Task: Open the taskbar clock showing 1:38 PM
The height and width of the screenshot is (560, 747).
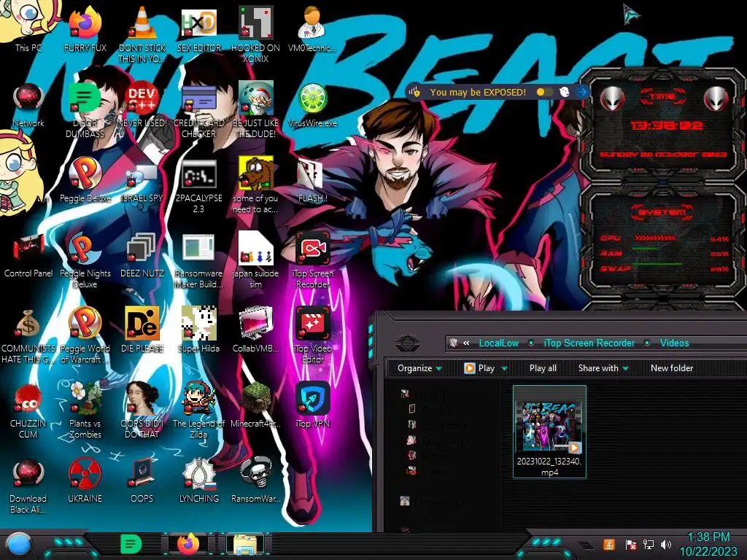Action: coord(708,544)
